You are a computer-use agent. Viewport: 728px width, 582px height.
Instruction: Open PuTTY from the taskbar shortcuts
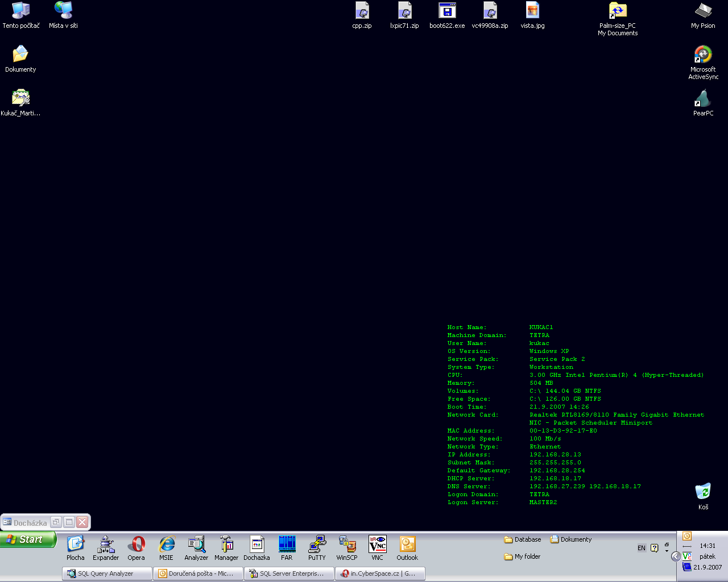click(x=317, y=544)
